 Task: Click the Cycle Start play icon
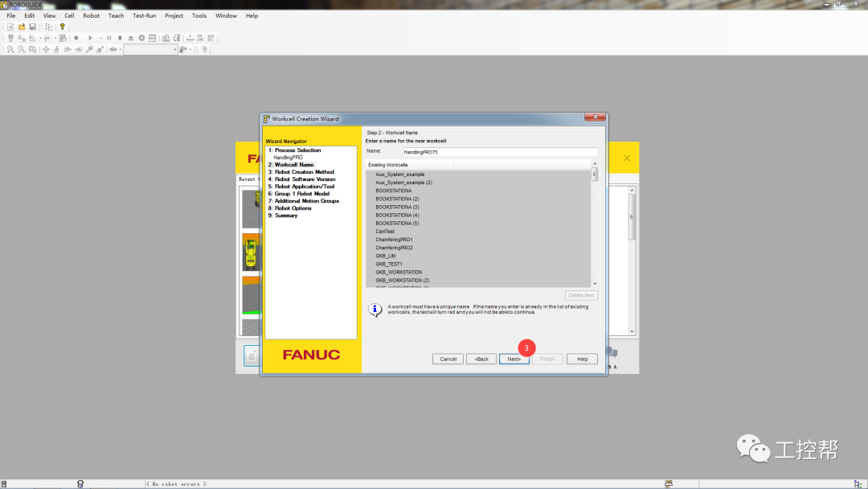click(90, 39)
